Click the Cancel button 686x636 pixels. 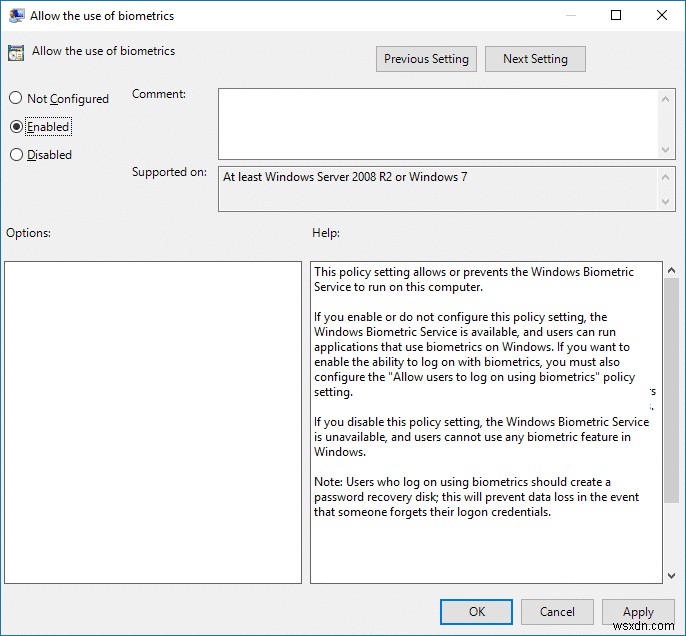click(557, 612)
